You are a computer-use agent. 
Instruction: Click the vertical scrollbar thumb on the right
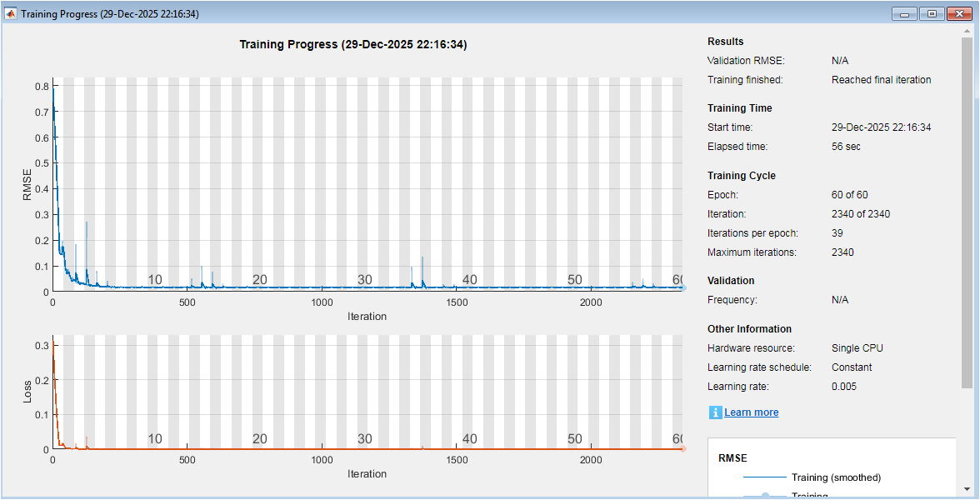coord(966,208)
